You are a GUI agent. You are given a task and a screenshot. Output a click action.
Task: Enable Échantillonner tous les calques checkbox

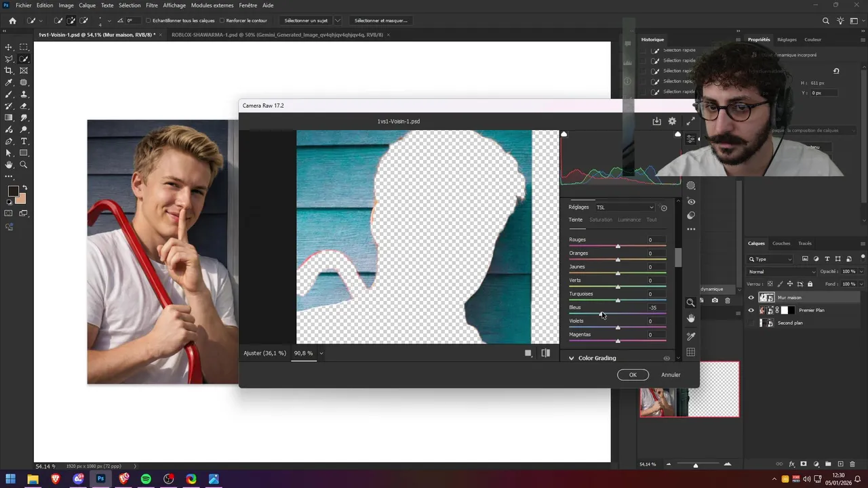click(149, 20)
